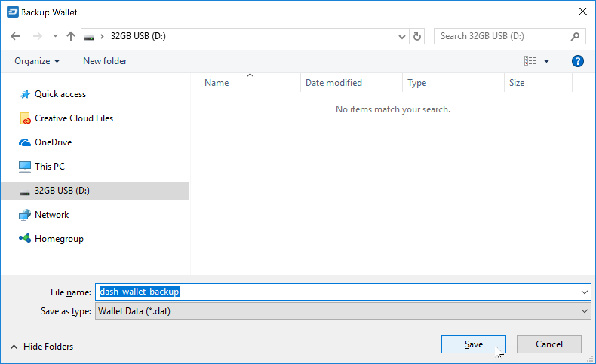Open the Organize menu

(x=37, y=61)
